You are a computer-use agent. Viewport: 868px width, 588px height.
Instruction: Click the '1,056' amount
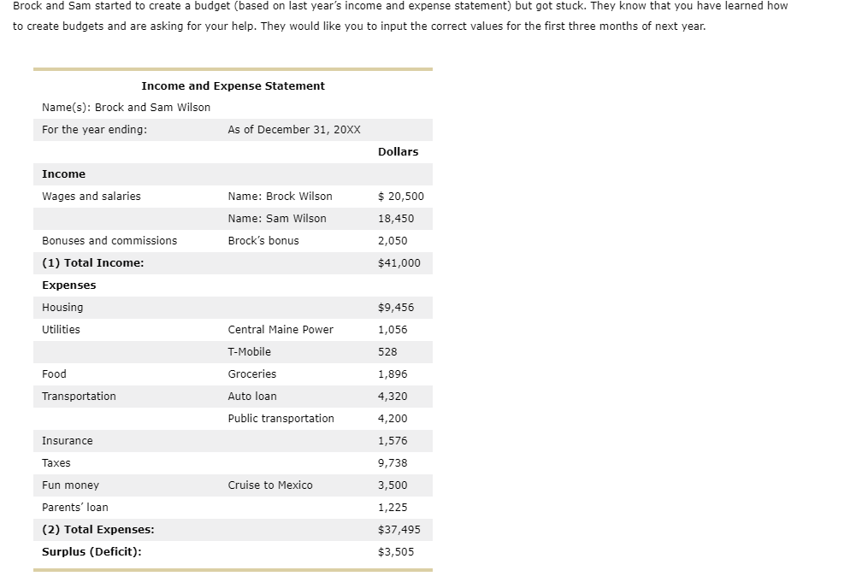tap(393, 330)
